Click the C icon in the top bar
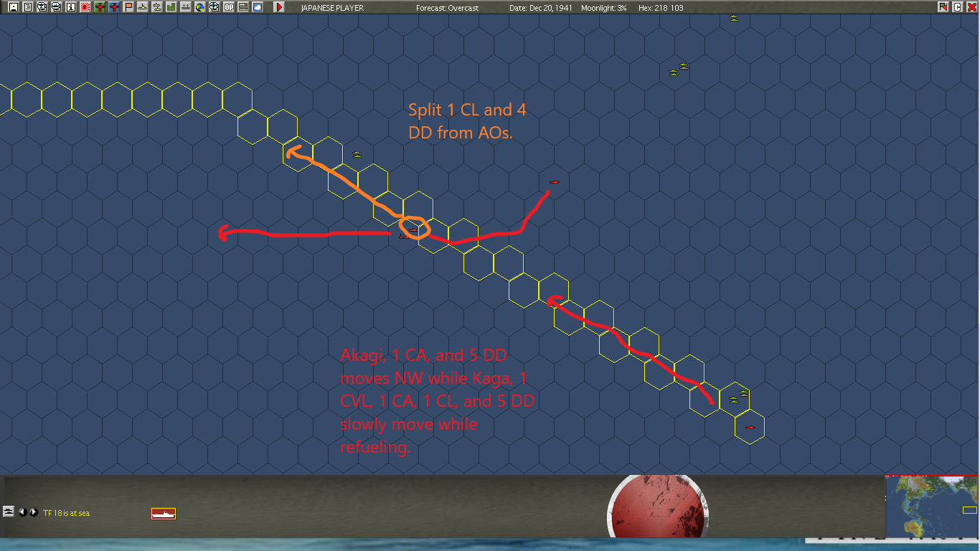The image size is (980, 551). tap(957, 7)
